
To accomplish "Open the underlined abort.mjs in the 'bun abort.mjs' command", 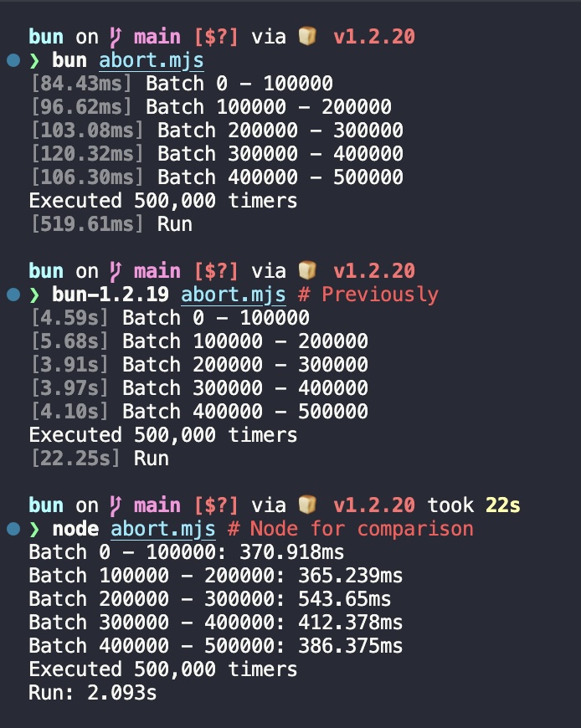I will (x=151, y=60).
